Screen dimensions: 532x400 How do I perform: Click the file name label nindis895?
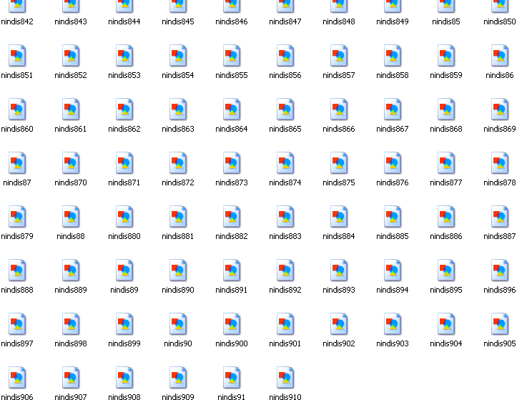point(445,290)
